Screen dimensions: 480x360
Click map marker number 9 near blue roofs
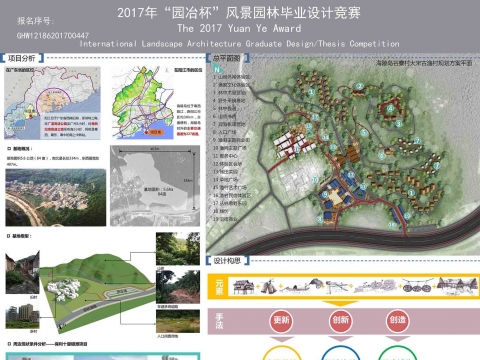pos(325,194)
